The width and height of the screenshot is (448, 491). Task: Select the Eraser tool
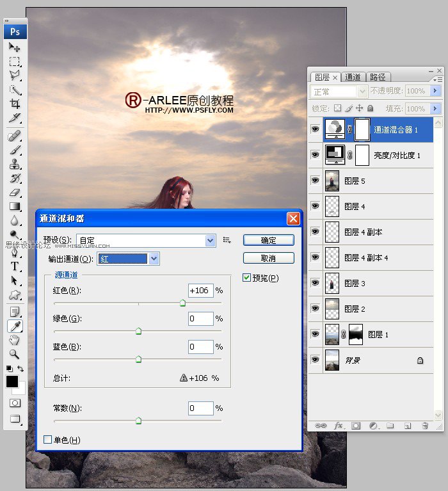[x=14, y=192]
